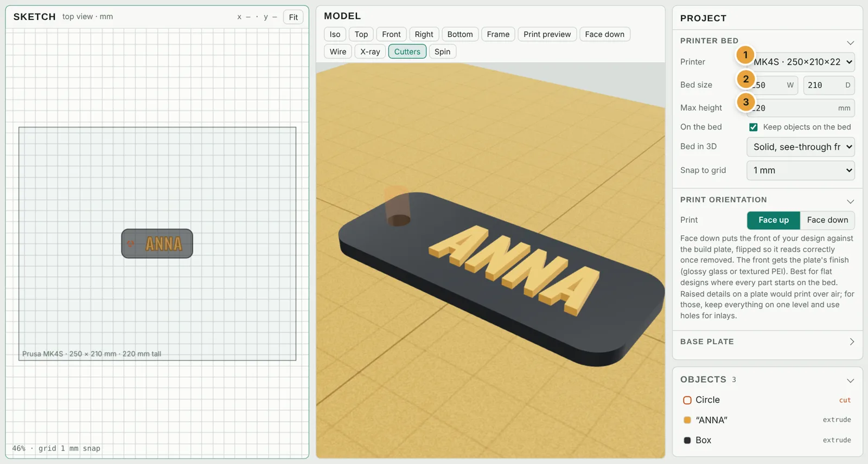Toggle Cutters visibility in model view
The width and height of the screenshot is (868, 464).
click(407, 51)
